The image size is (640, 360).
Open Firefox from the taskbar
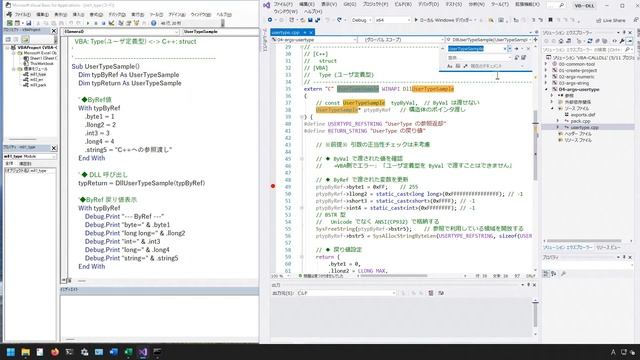pos(54,352)
